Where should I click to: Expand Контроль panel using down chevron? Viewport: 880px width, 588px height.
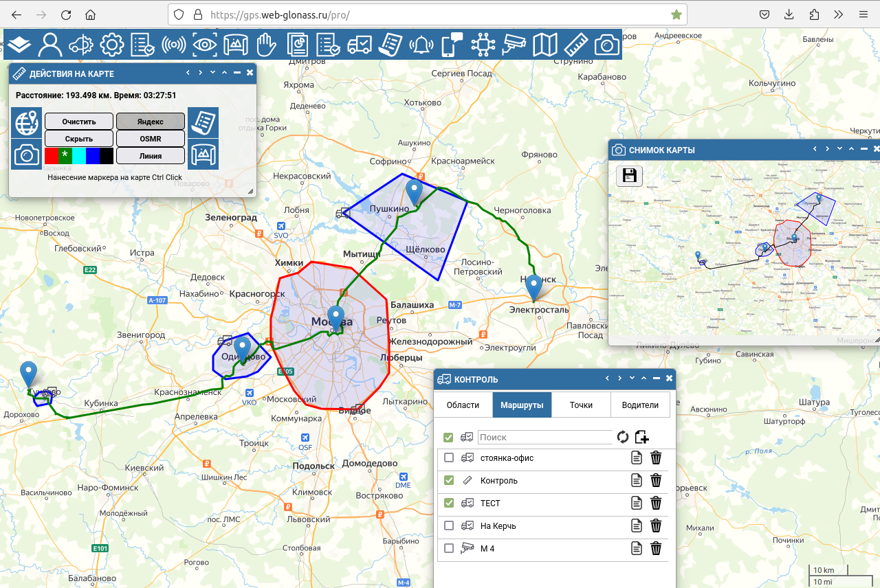point(631,378)
